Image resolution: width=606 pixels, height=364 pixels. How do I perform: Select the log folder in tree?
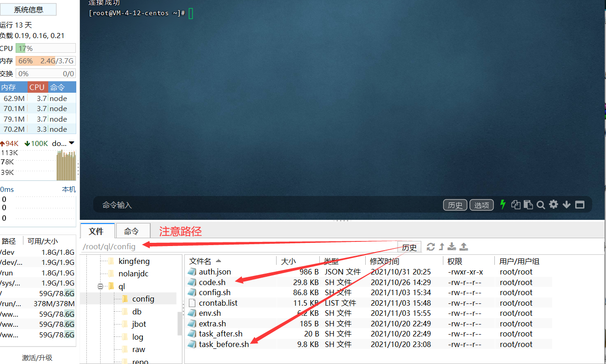(x=138, y=337)
